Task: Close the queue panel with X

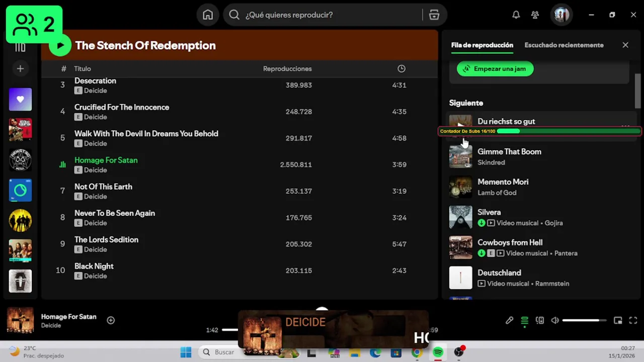Action: tap(625, 45)
